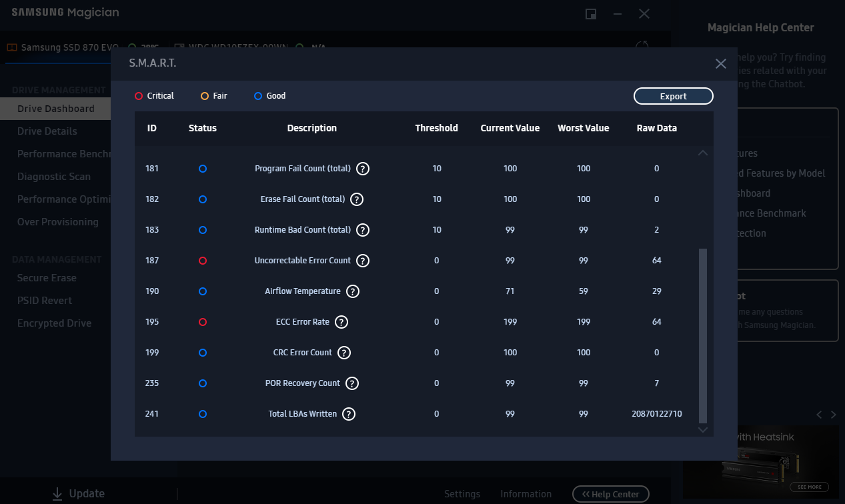Image resolution: width=845 pixels, height=504 pixels.
Task: Switch Magician to mini mode icon
Action: point(590,14)
